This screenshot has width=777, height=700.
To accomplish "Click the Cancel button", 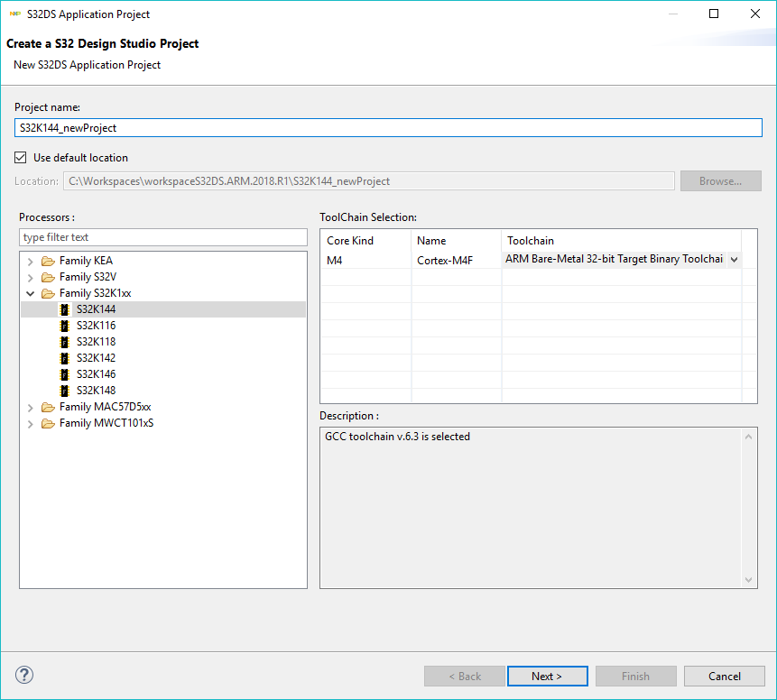I will pos(724,677).
